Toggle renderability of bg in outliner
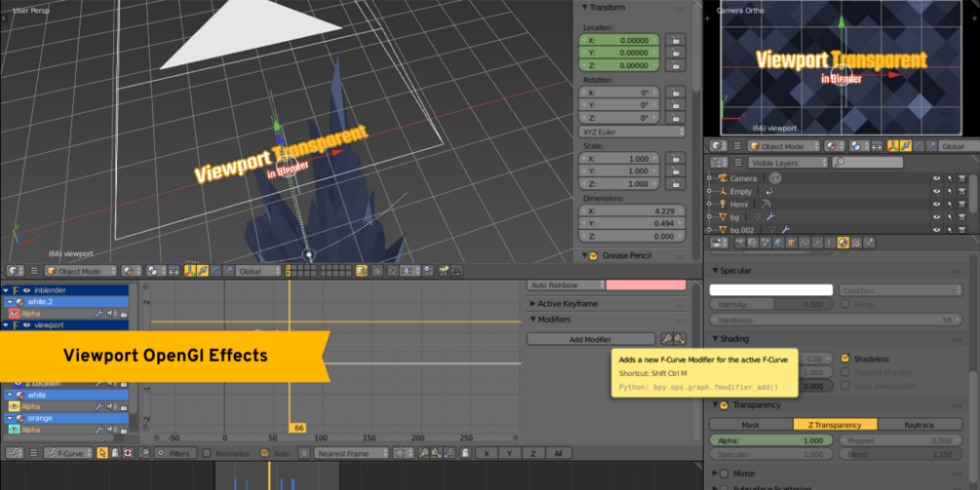The height and width of the screenshot is (490, 980). coord(962,216)
